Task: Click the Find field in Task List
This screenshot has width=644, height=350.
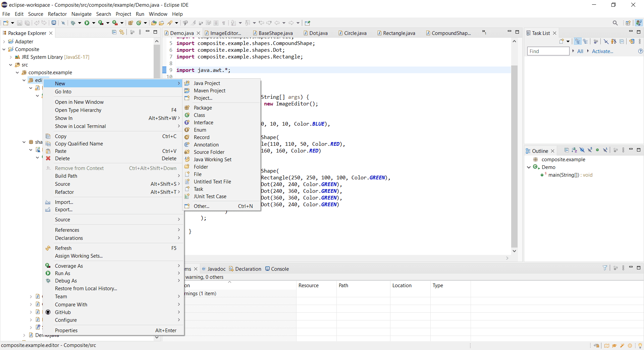Action: tap(548, 51)
